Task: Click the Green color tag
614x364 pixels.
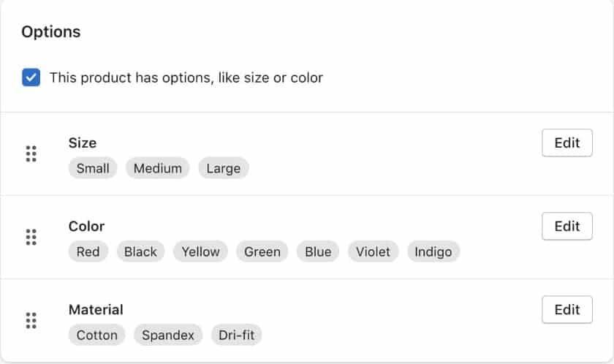Action: (262, 251)
